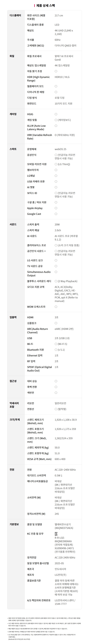Screen dimensions: 89x644
Task: Click the webOS 25 operating system value
Action: click(x=60, y=149)
